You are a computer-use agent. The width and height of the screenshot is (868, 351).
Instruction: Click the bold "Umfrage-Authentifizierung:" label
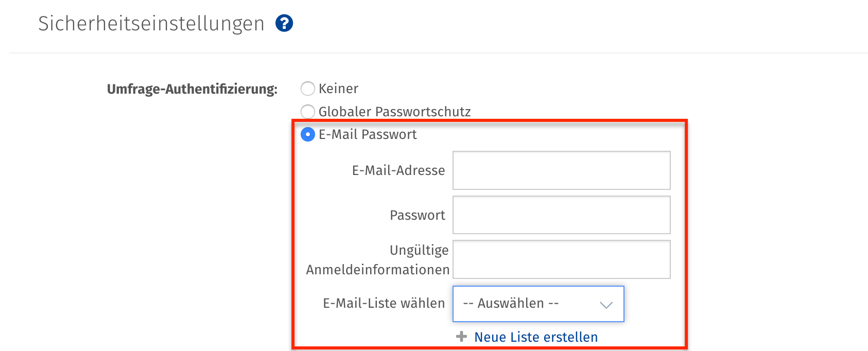(x=192, y=89)
